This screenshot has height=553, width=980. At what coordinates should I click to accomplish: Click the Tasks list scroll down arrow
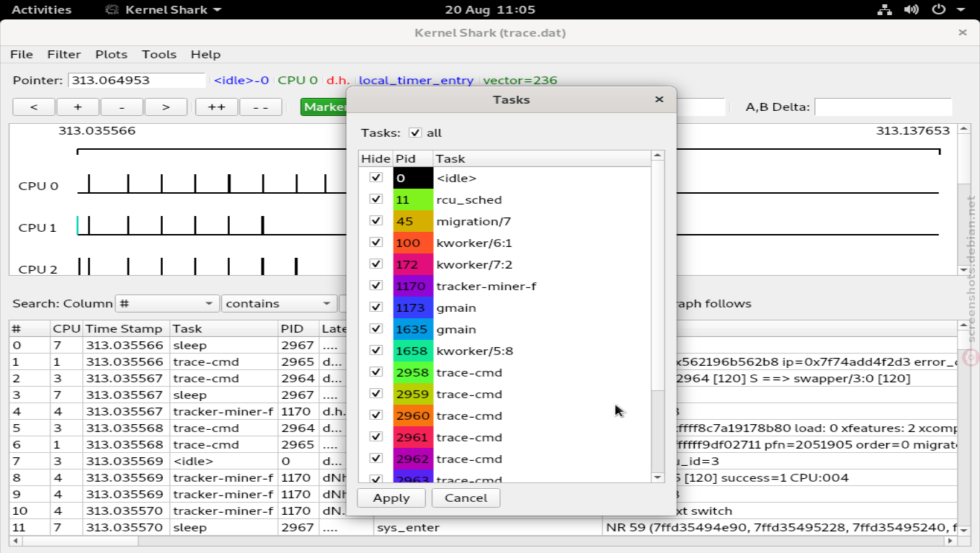pyautogui.click(x=657, y=477)
